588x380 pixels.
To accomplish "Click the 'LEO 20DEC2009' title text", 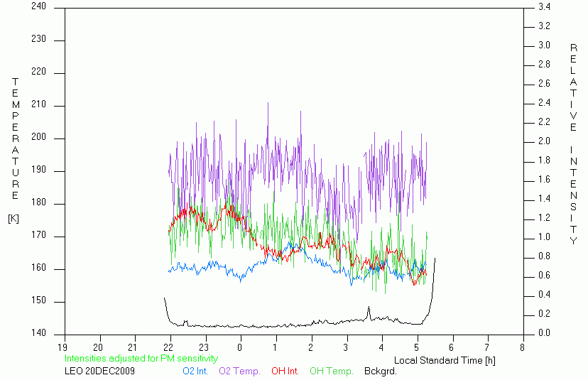I will click(99, 371).
